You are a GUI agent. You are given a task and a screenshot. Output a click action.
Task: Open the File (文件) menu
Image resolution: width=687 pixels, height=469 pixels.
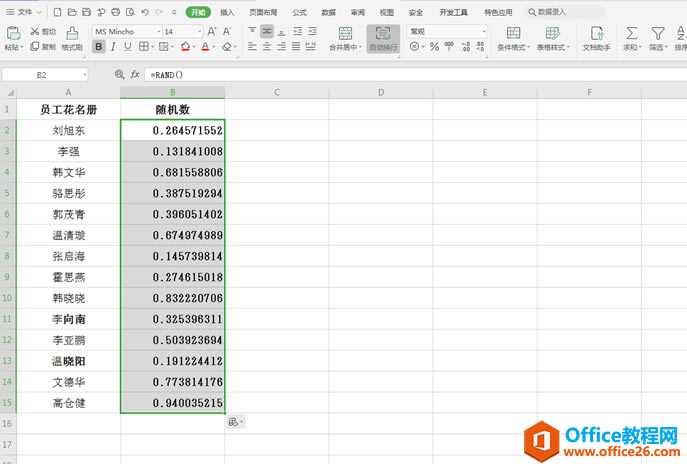24,12
